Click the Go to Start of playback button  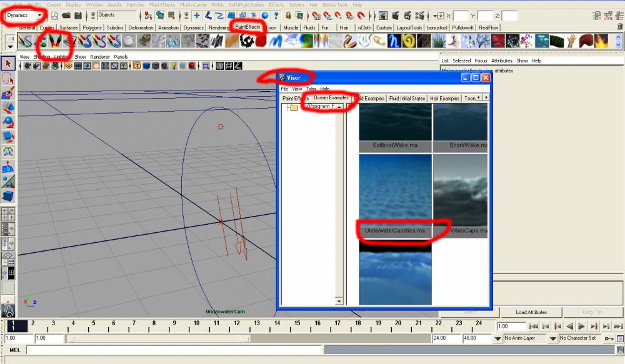click(x=533, y=326)
